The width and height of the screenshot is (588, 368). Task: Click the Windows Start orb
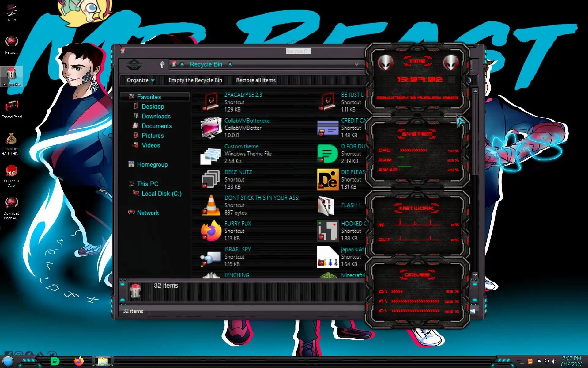coord(8,361)
